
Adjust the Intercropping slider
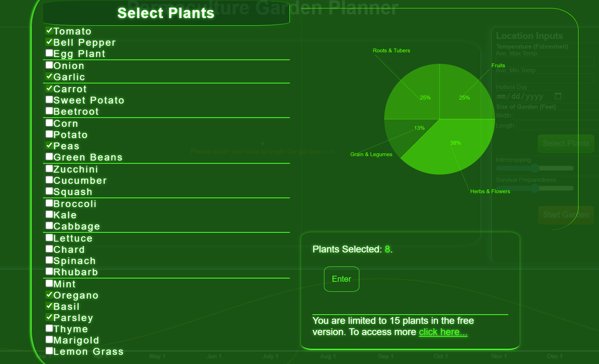pos(534,168)
